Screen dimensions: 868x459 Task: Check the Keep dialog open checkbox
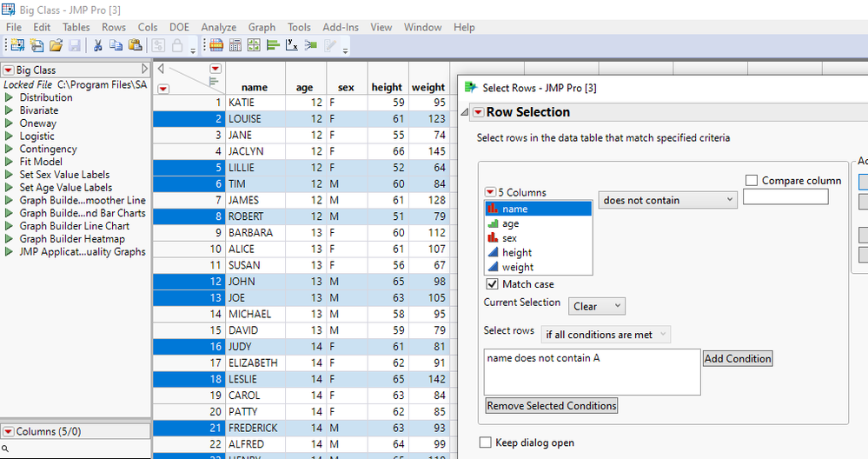(485, 442)
